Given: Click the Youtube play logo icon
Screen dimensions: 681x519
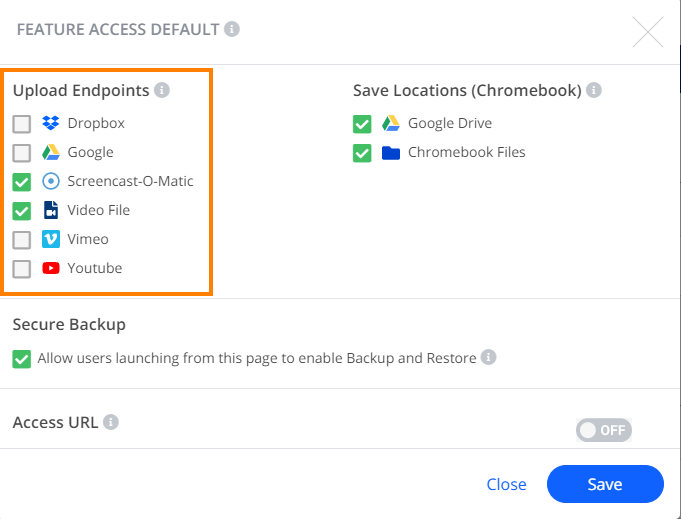Looking at the screenshot, I should pyautogui.click(x=51, y=268).
